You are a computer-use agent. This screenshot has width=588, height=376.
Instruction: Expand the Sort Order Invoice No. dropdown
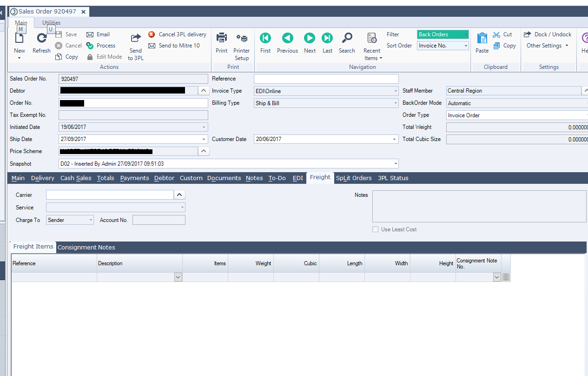[x=466, y=46]
